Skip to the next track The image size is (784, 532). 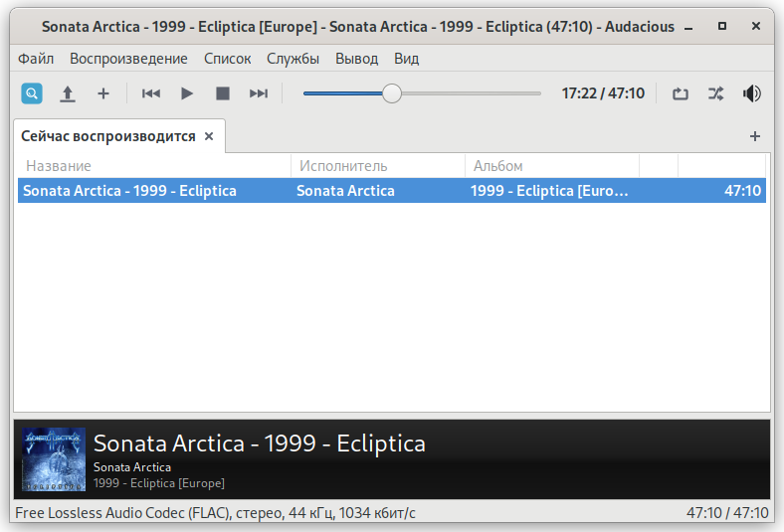(259, 93)
